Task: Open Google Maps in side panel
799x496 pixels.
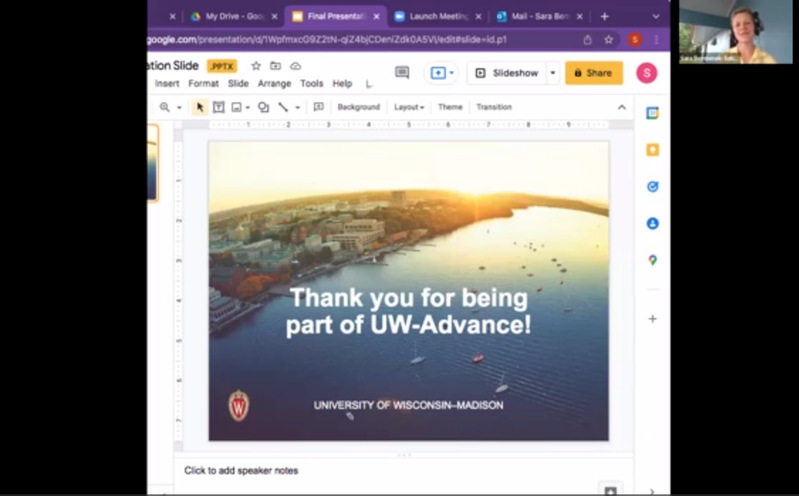Action: tap(652, 260)
